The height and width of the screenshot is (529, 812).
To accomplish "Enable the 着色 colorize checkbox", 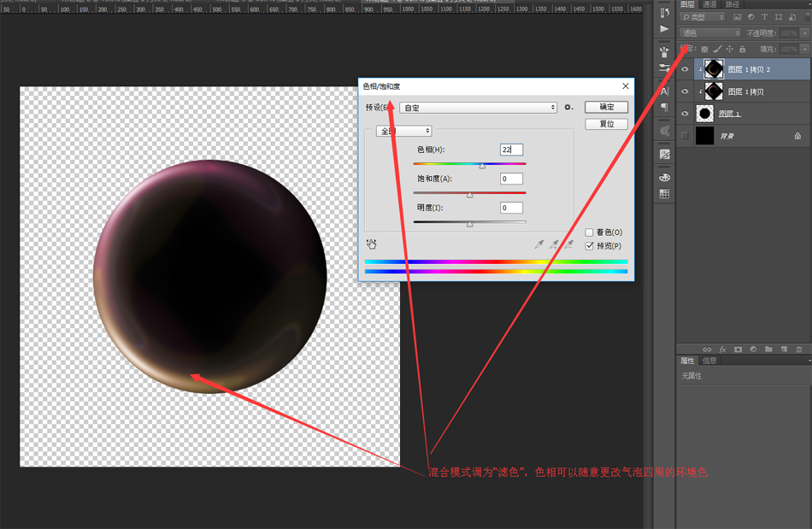I will pos(590,232).
